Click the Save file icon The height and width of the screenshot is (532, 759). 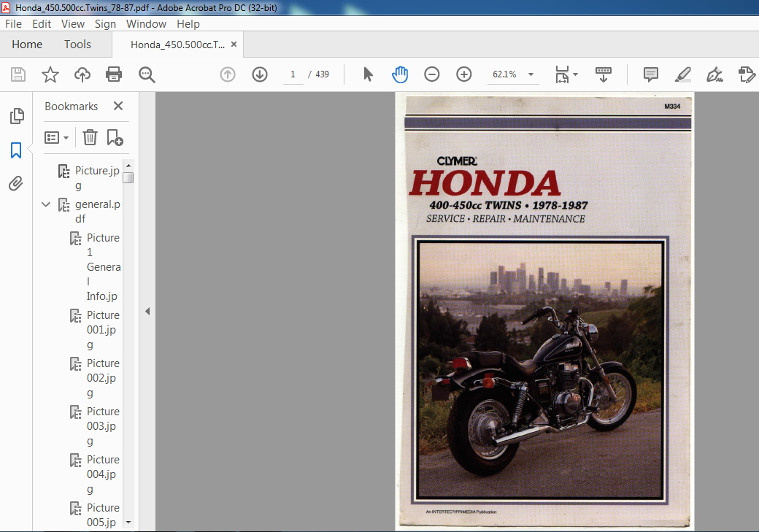18,74
